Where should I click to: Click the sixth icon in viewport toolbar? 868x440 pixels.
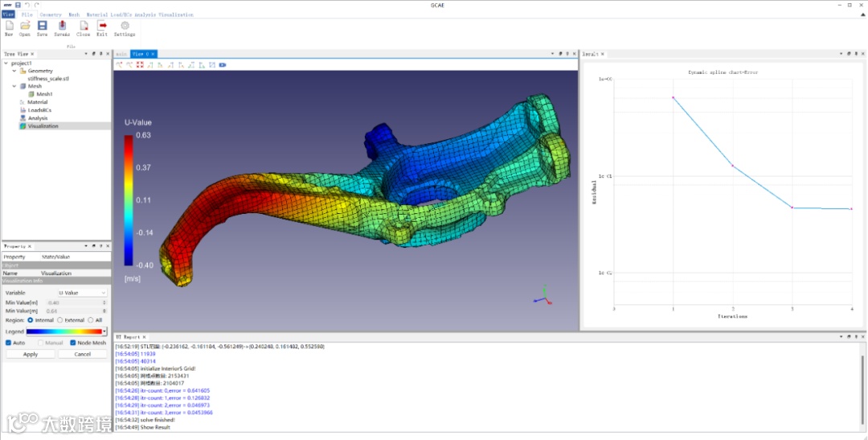click(x=170, y=65)
